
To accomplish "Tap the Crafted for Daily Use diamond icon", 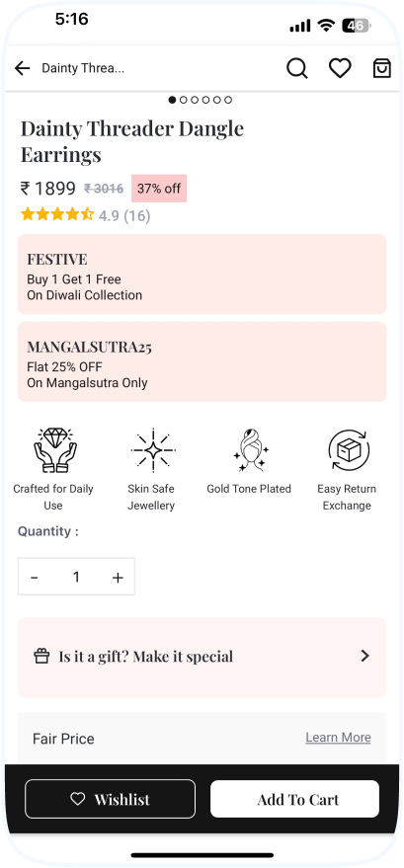I will pyautogui.click(x=53, y=449).
